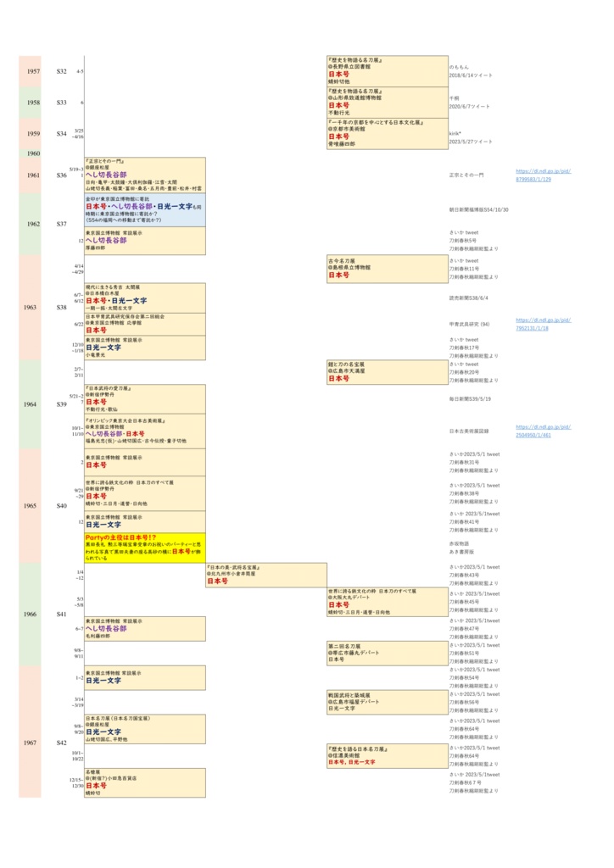Click the 刀剣春秋43号 source note
The width and height of the screenshot is (614, 868).
[x=464, y=576]
